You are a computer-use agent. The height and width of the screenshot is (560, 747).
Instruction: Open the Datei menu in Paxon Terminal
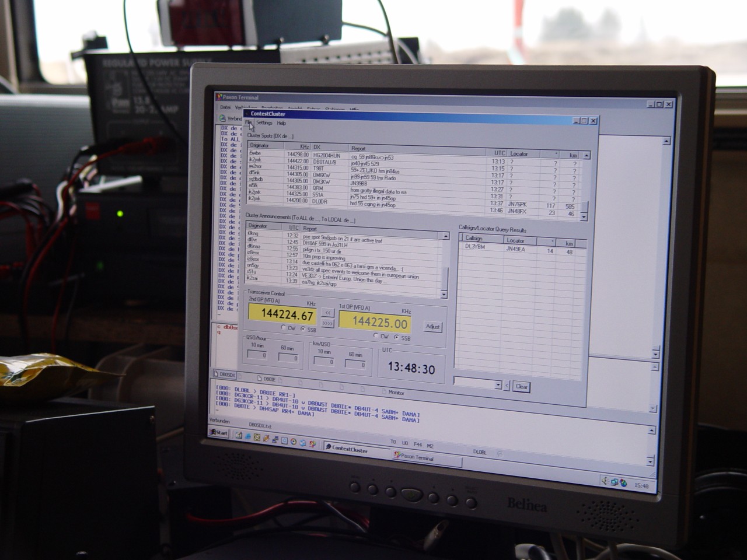(225, 107)
